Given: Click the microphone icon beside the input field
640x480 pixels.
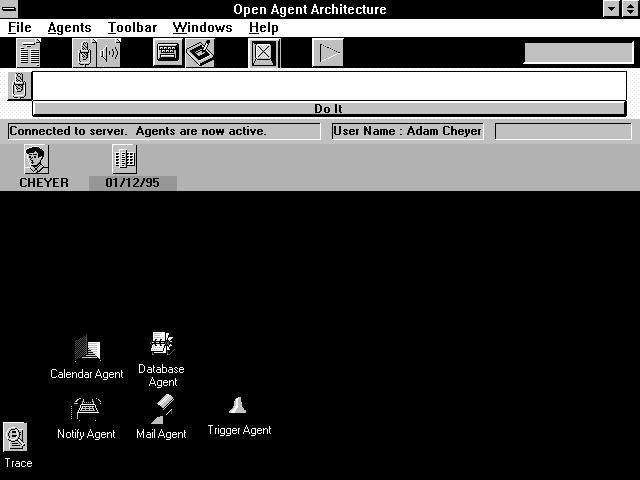Looking at the screenshot, I should [x=19, y=85].
